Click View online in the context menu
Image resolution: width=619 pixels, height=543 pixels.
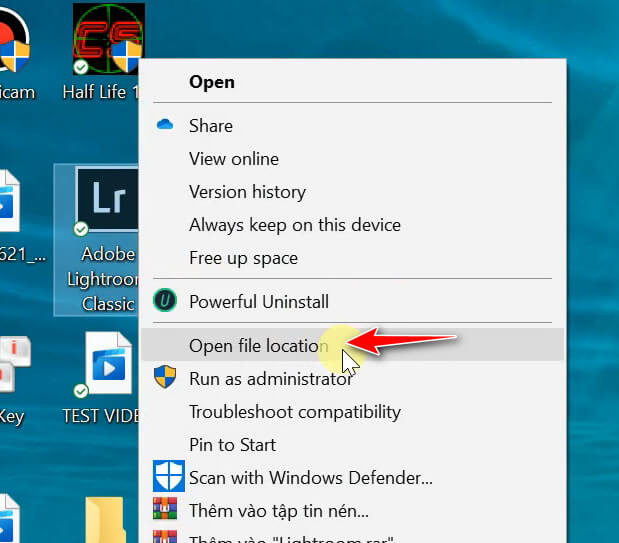[233, 159]
